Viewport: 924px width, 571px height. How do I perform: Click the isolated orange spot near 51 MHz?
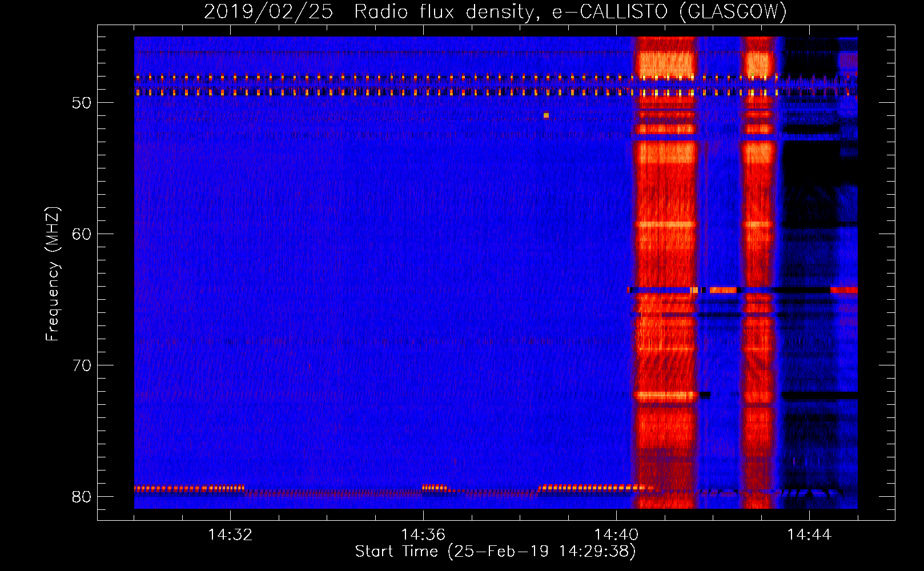(x=546, y=115)
